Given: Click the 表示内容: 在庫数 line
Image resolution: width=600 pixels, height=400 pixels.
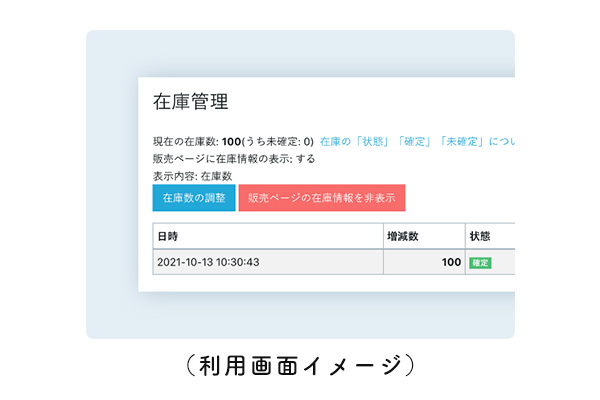Looking at the screenshot, I should point(192,174).
